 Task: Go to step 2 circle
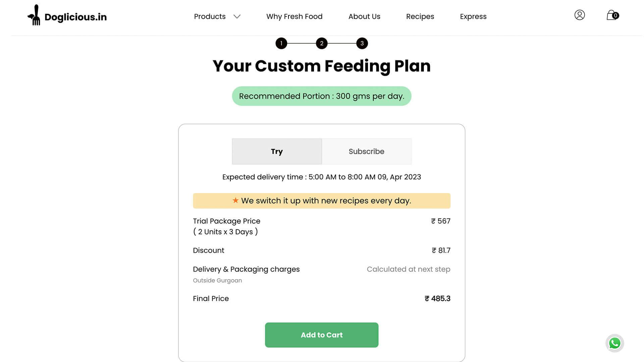pos(321,43)
